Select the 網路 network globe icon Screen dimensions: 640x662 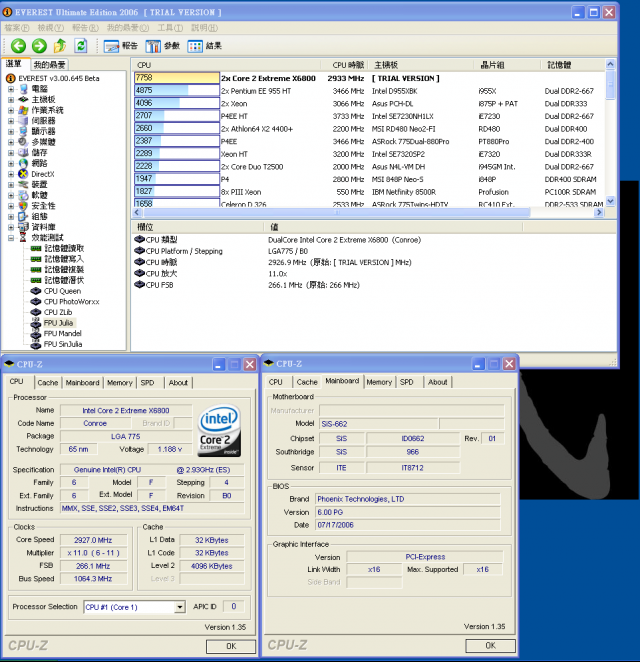click(24, 163)
